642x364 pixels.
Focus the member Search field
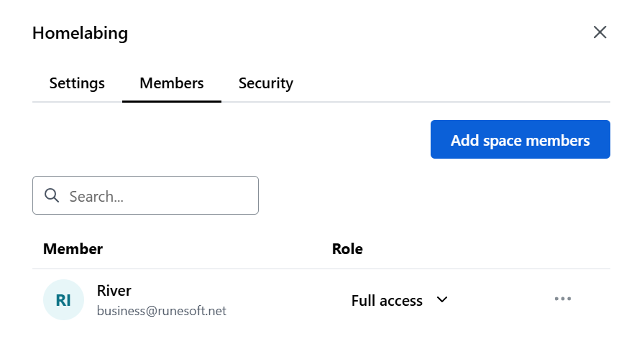pos(145,195)
